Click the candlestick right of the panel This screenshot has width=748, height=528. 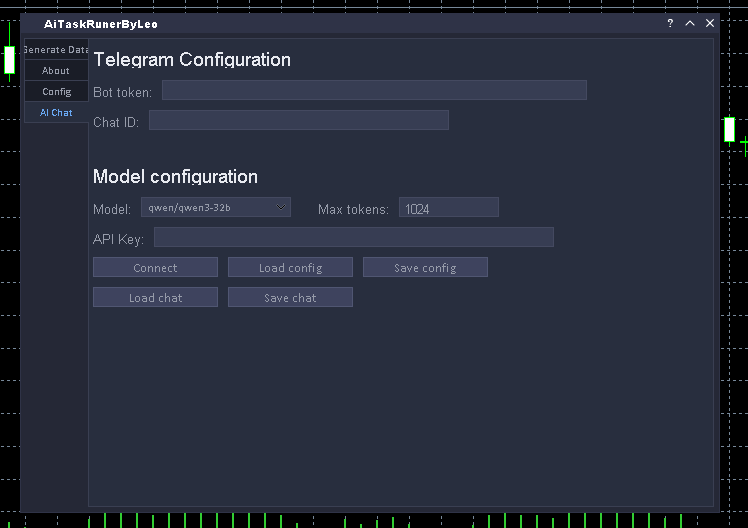(729, 129)
